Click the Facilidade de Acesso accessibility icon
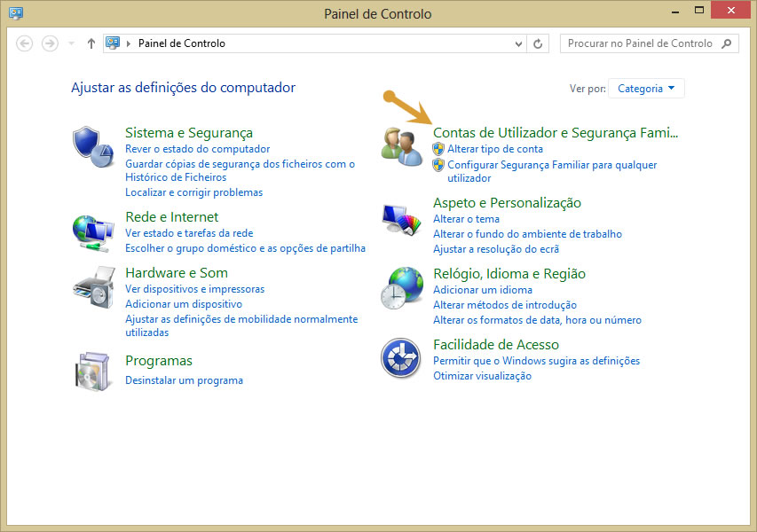Screen dimensions: 757x532 [x=401, y=358]
